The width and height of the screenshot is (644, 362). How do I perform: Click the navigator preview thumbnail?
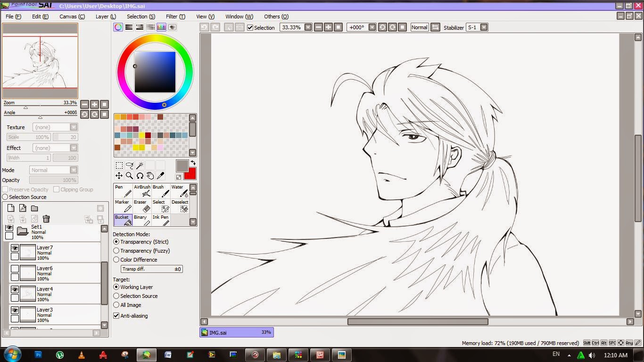(x=40, y=61)
